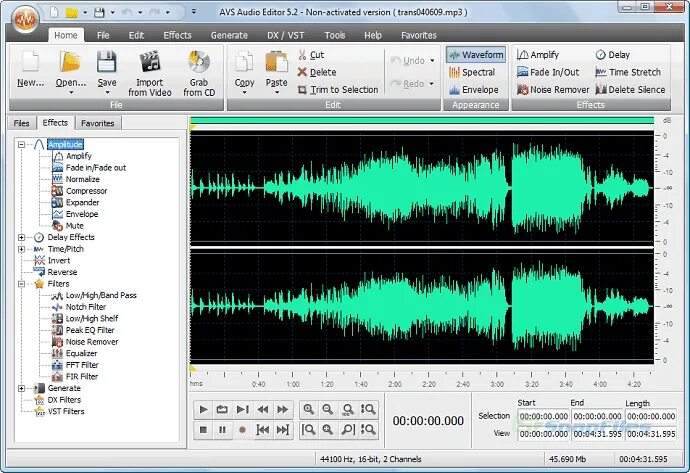Open Noise Remover from ribbon

pos(553,90)
